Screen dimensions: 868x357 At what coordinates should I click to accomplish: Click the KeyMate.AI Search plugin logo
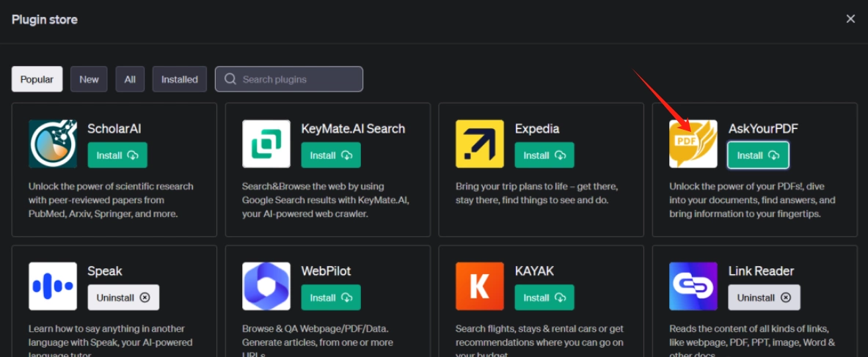(x=266, y=144)
